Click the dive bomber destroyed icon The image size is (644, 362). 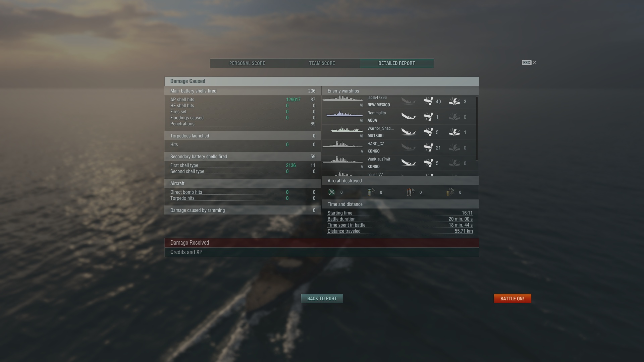tap(371, 192)
